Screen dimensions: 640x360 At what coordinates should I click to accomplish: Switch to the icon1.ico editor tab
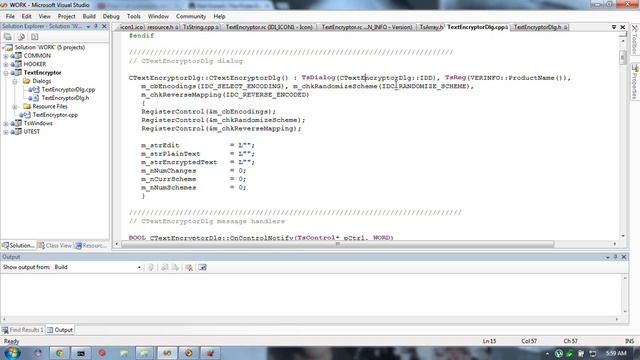click(x=131, y=27)
